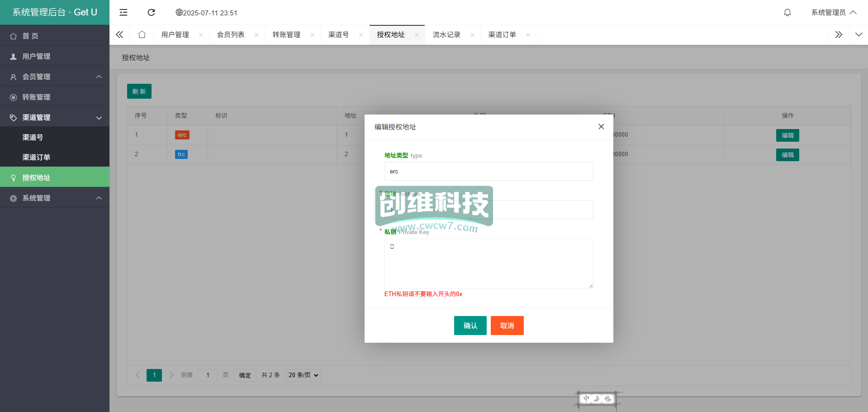The image size is (868, 412).
Task: Switch to 转账管理 tab
Action: 286,34
